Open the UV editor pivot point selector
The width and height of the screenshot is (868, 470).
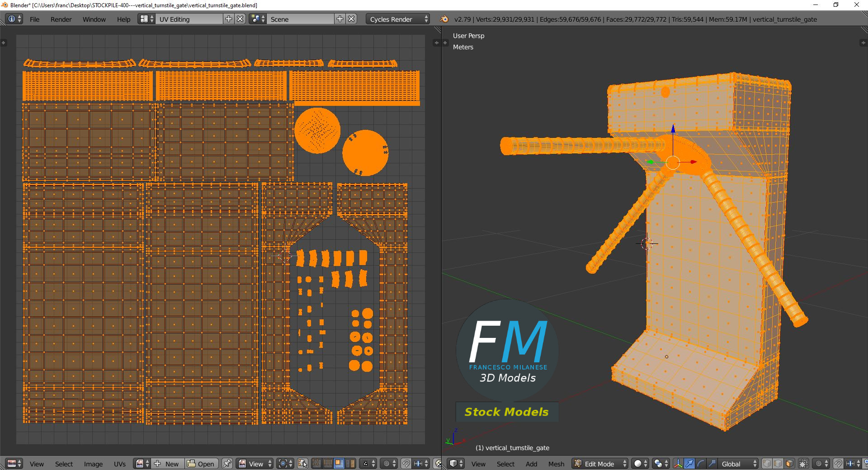[285, 464]
